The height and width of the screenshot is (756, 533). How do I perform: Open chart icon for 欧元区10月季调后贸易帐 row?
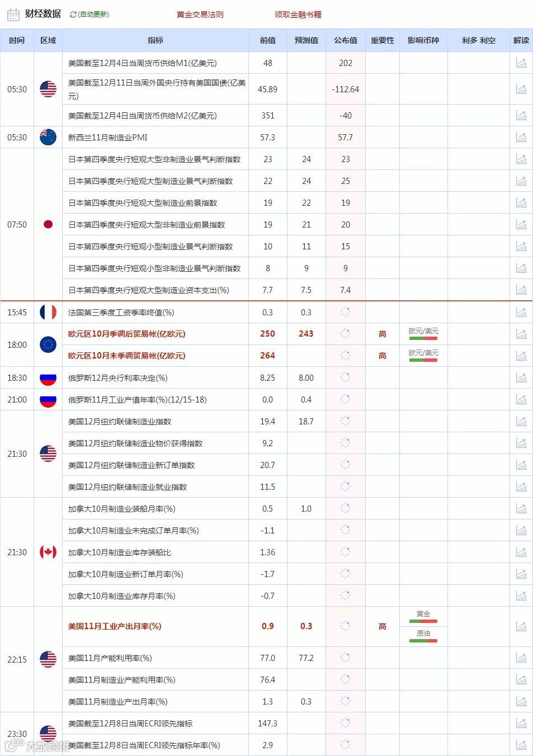tap(521, 334)
